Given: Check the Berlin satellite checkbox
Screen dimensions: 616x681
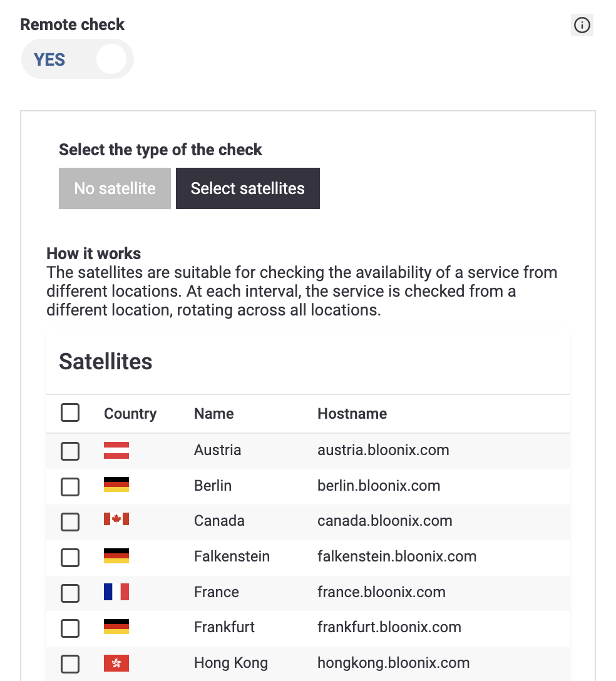Looking at the screenshot, I should coord(70,487).
